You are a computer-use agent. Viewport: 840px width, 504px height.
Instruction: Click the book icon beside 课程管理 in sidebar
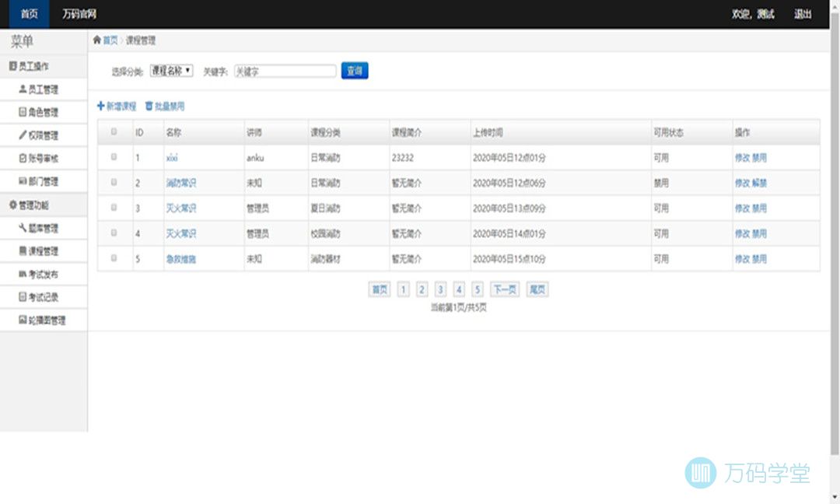click(x=23, y=250)
